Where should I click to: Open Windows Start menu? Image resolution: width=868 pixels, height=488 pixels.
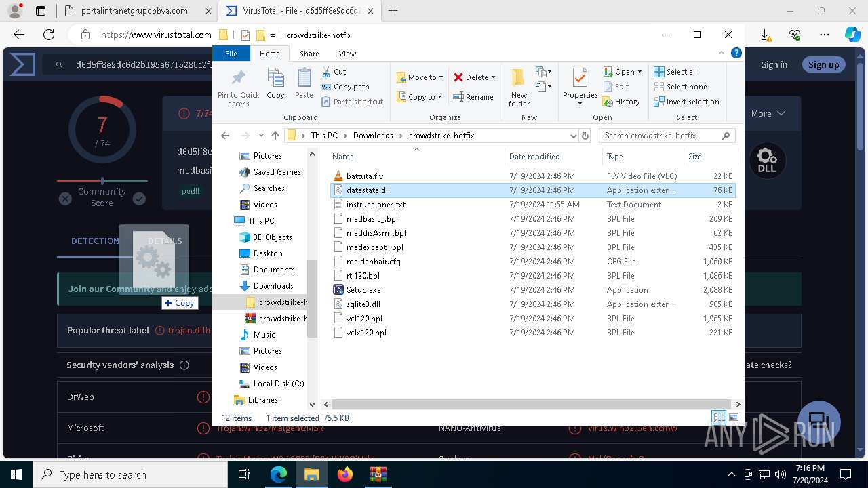point(16,474)
